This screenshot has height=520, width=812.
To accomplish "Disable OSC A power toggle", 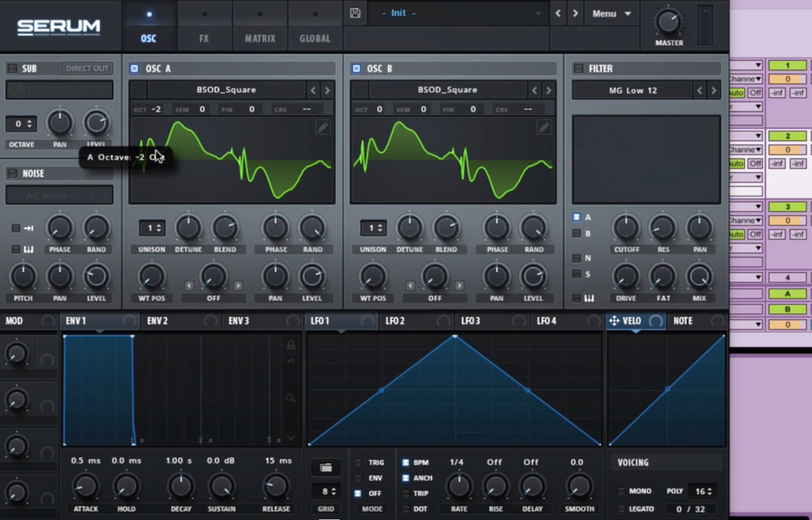I will point(135,68).
